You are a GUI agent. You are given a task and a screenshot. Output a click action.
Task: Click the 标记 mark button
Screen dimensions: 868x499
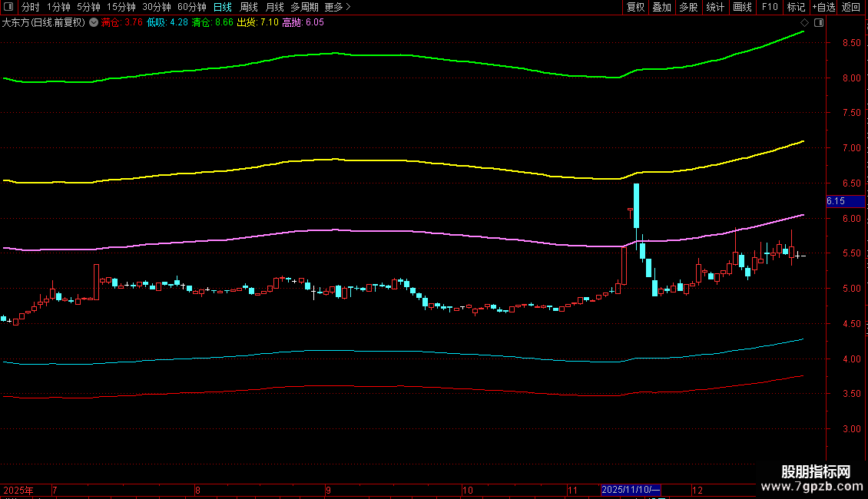pos(796,7)
